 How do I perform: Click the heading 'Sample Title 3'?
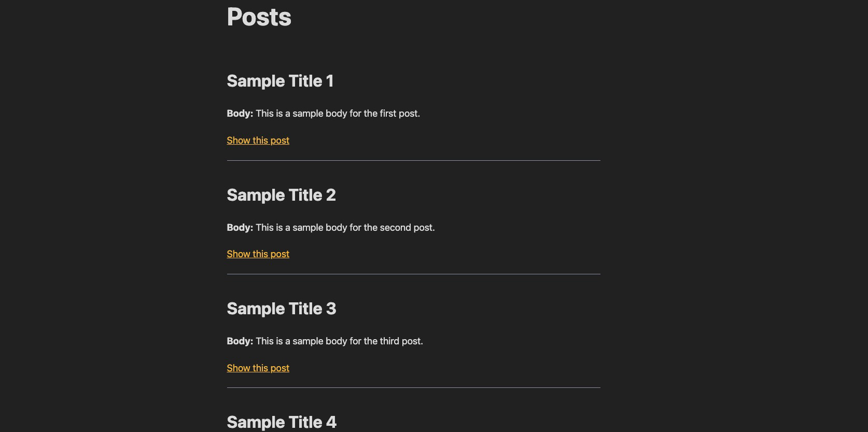(282, 309)
